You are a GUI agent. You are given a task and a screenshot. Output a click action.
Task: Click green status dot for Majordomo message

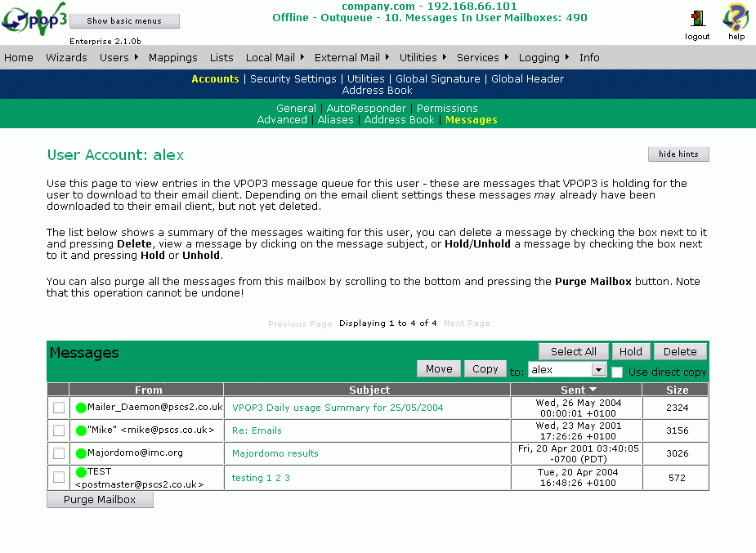81,453
